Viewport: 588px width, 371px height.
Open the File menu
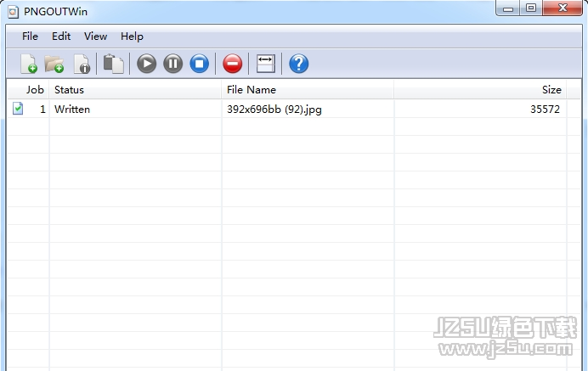[30, 37]
